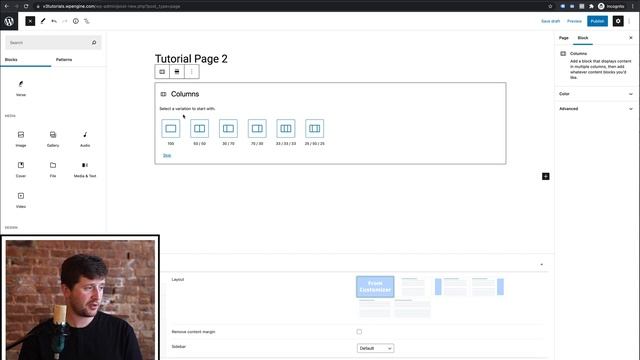
Task: Click the block search input field
Action: [53, 42]
